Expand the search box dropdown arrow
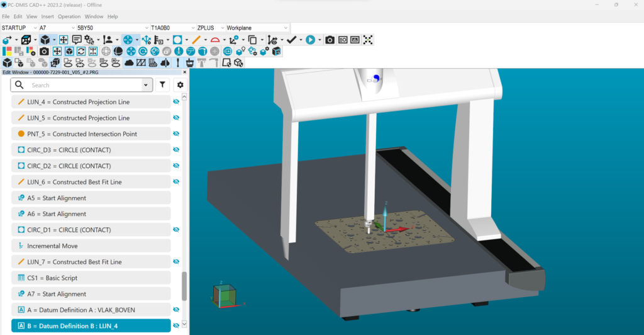This screenshot has height=335, width=644. 147,85
